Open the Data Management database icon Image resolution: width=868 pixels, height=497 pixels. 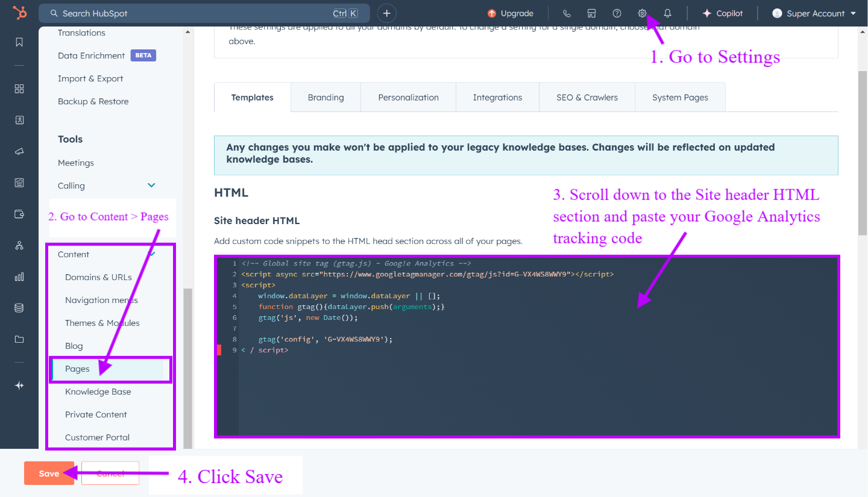pos(19,308)
